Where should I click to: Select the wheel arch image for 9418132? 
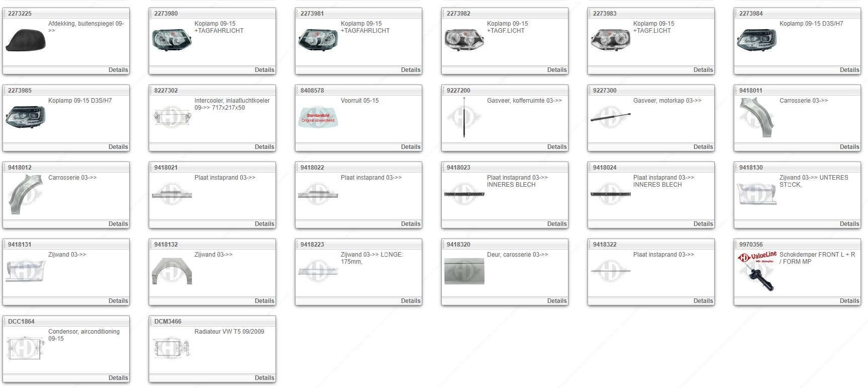pyautogui.click(x=172, y=271)
